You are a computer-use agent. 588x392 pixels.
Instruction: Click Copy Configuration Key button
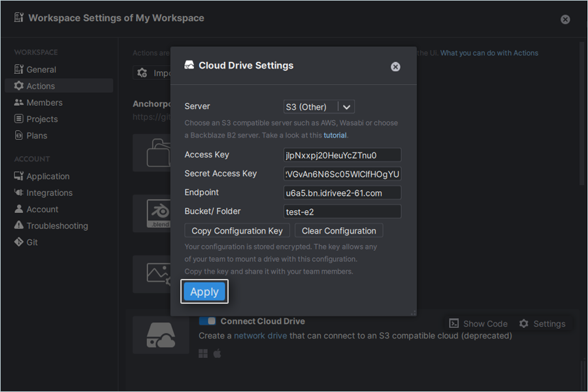pyautogui.click(x=237, y=231)
